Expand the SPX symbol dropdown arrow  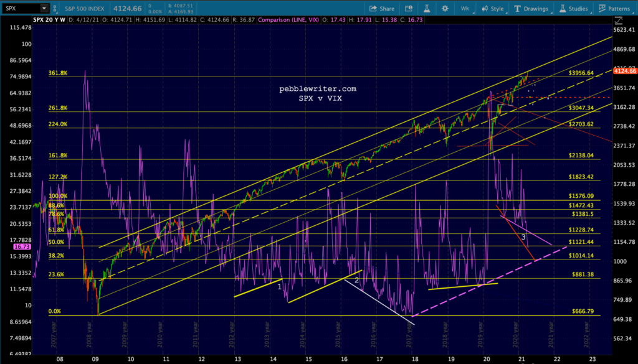click(x=43, y=9)
